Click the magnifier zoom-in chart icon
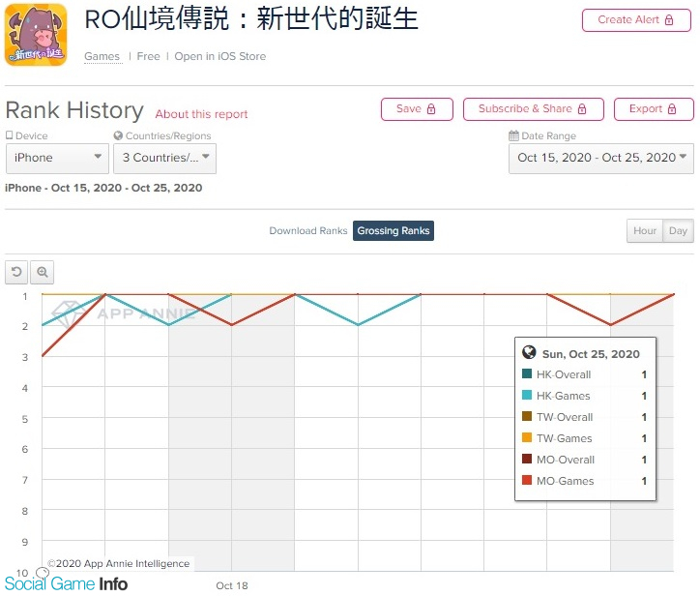The width and height of the screenshot is (700, 596). (x=42, y=272)
